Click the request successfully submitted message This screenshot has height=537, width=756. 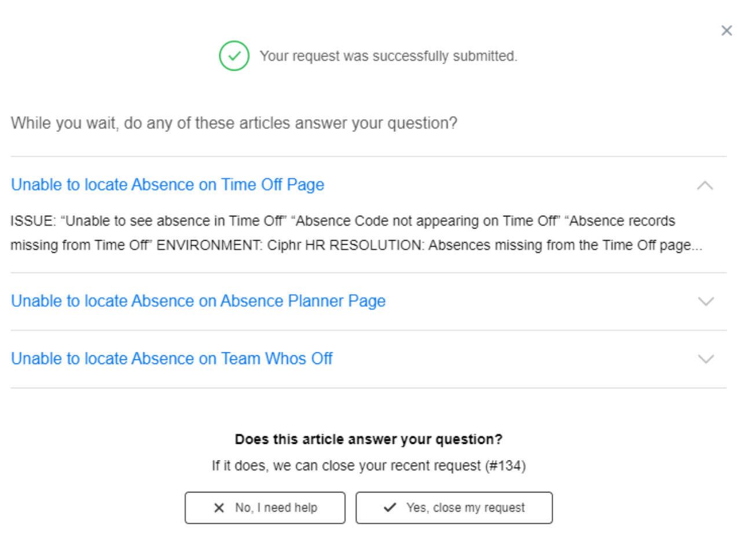click(388, 56)
